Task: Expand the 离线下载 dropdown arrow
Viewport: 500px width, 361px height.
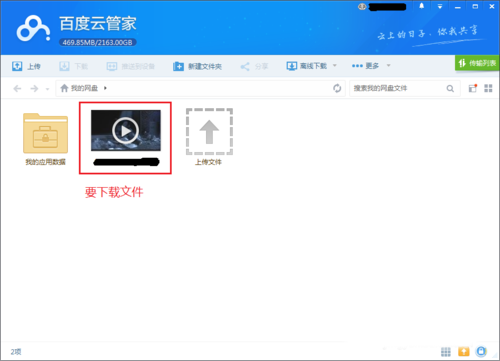Action: (x=335, y=65)
